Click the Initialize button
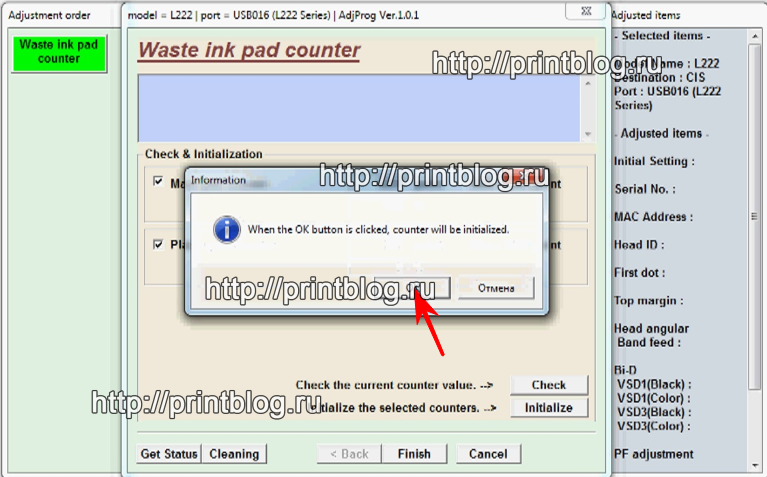This screenshot has width=767, height=477. click(549, 408)
